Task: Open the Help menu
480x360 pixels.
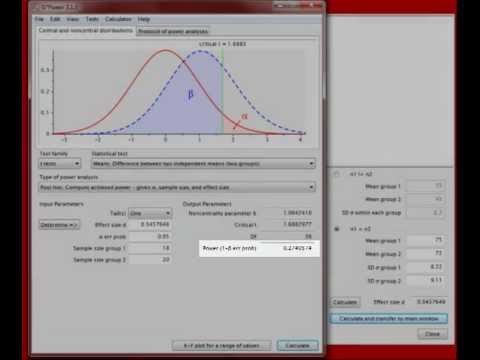Action: pyautogui.click(x=144, y=19)
